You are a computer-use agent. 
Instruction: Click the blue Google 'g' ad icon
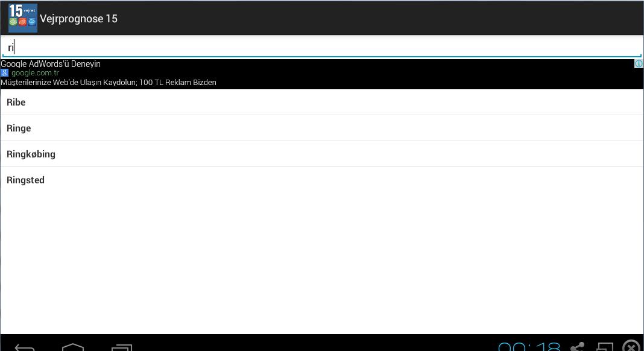(5, 73)
